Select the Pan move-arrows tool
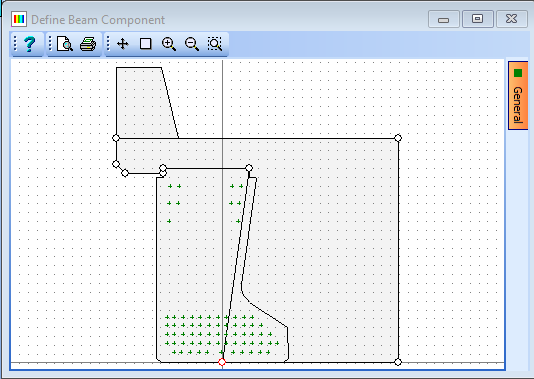The height and width of the screenshot is (379, 534). (123, 44)
